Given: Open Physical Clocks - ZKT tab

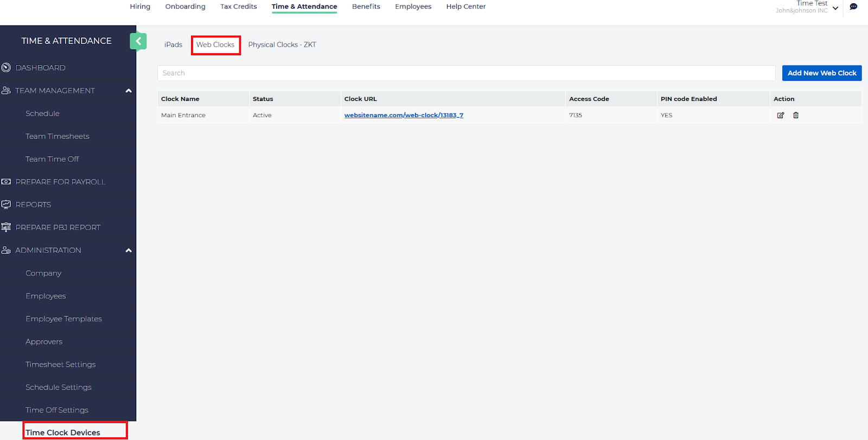Looking at the screenshot, I should coord(282,45).
